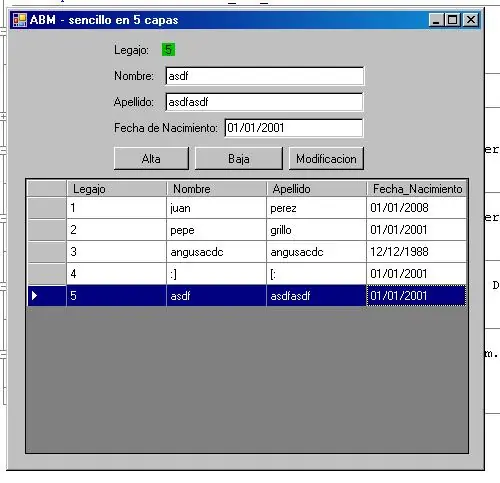Close the ABM window
This screenshot has width=500, height=483.
point(471,20)
